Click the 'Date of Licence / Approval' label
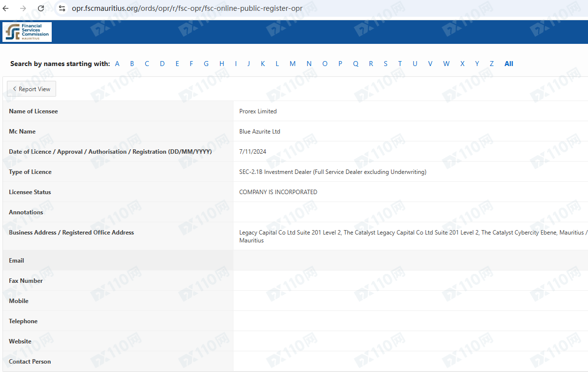This screenshot has height=372, width=588. click(110, 152)
